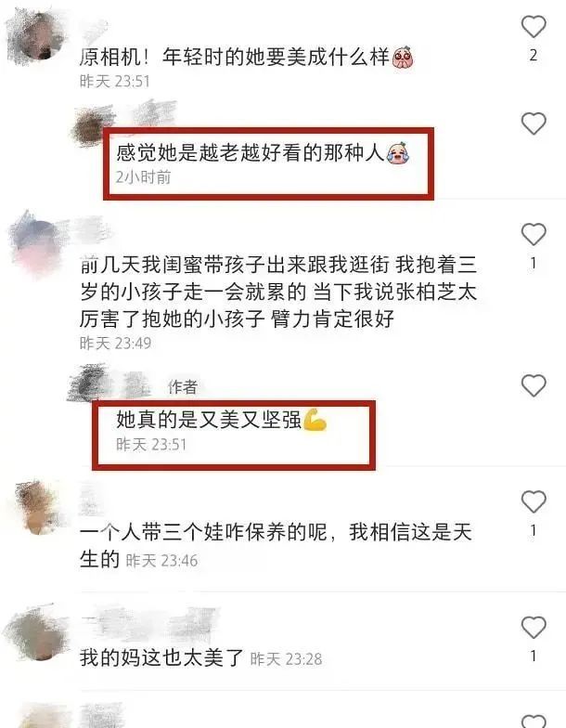Open the avatar beside 一个人带三个娃 comment
Screen dimensions: 566x728
pos(39,507)
